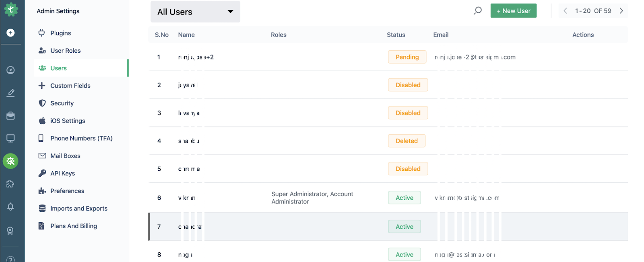
Task: Select the highlighted admin gear icon
Action: tap(10, 161)
